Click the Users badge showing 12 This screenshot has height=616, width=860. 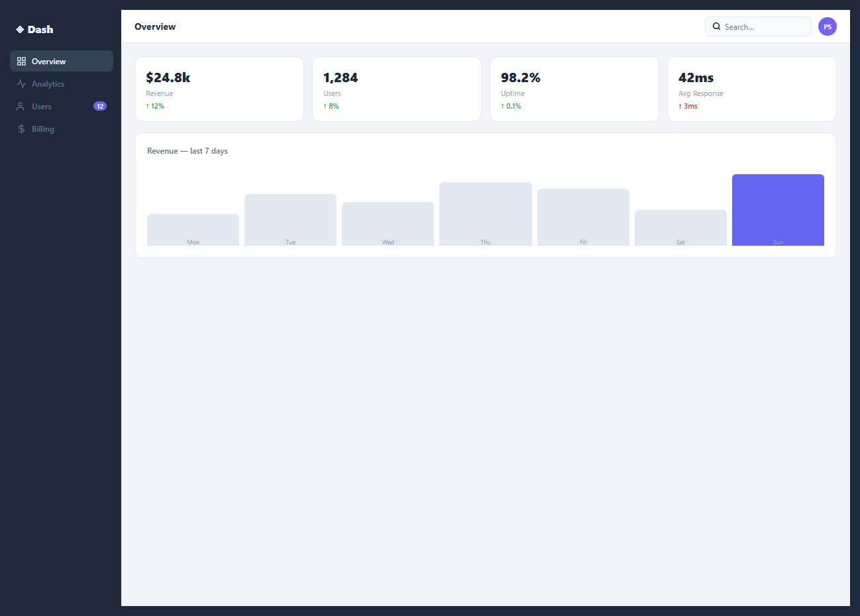click(x=100, y=106)
